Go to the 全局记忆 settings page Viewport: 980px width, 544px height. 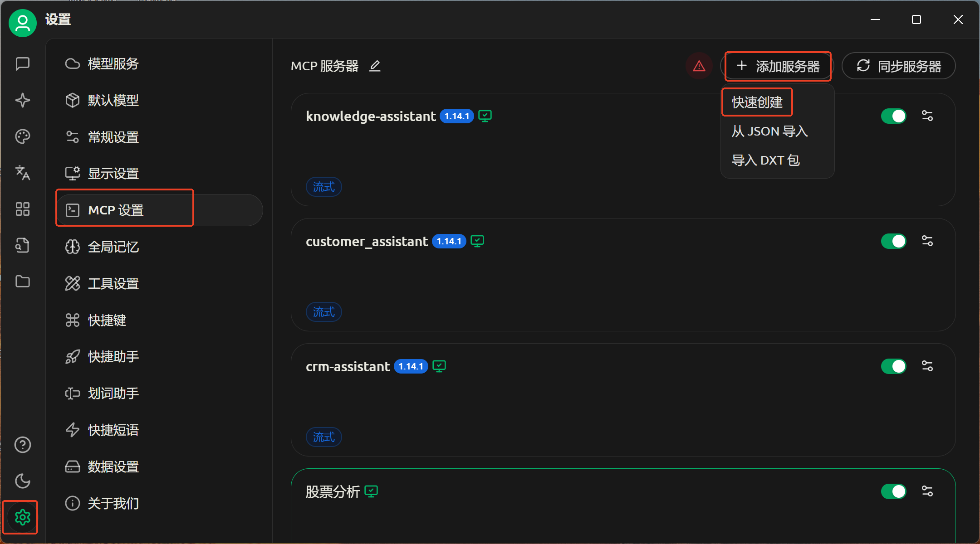click(113, 247)
